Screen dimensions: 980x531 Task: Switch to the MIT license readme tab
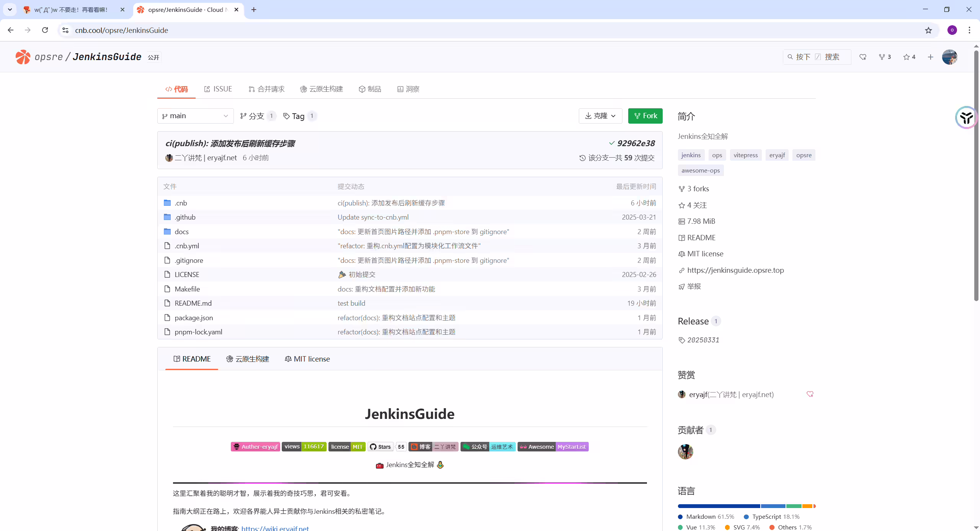tap(307, 359)
